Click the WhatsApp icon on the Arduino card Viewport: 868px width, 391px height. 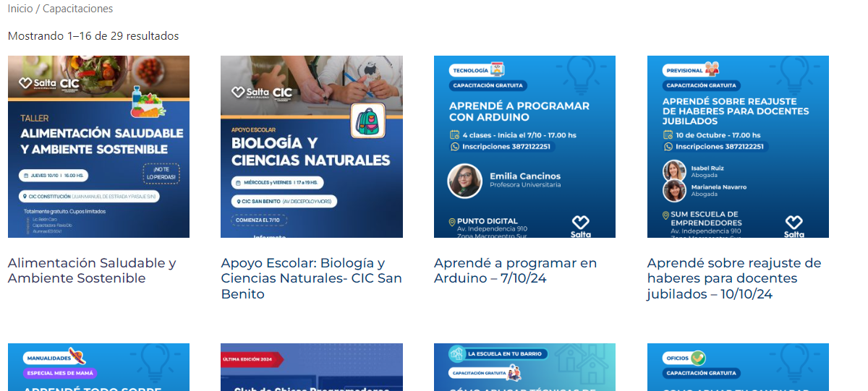click(x=455, y=147)
